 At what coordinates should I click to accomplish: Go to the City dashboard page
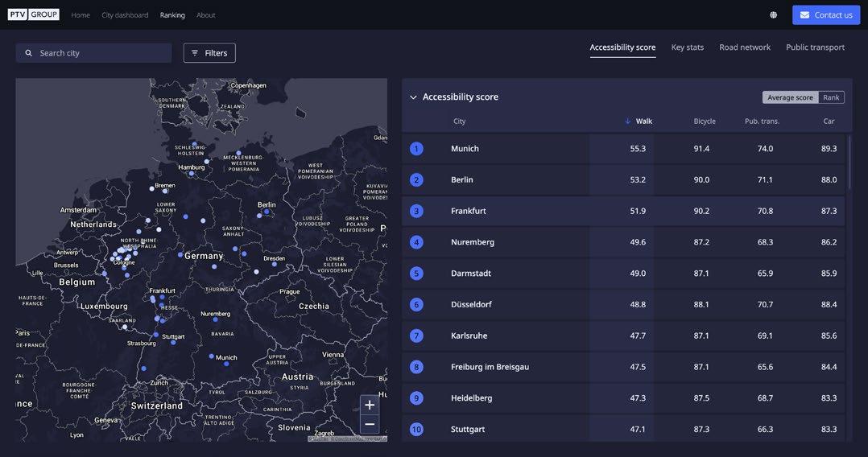(x=125, y=15)
